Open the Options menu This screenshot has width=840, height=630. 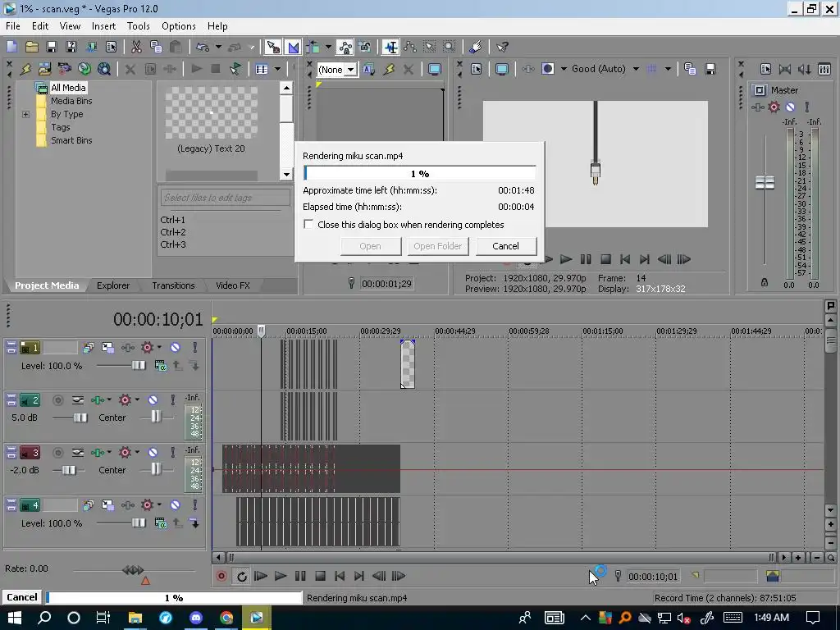178,26
